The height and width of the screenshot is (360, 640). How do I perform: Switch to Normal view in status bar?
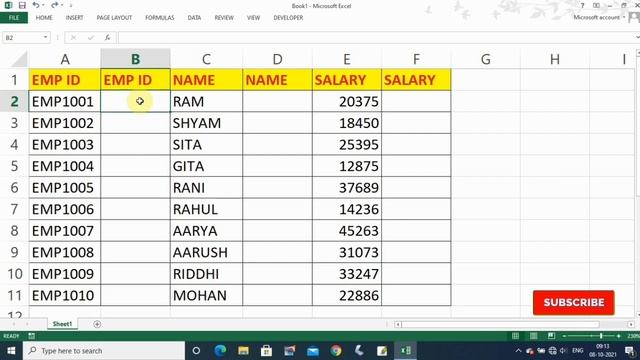(x=516, y=336)
